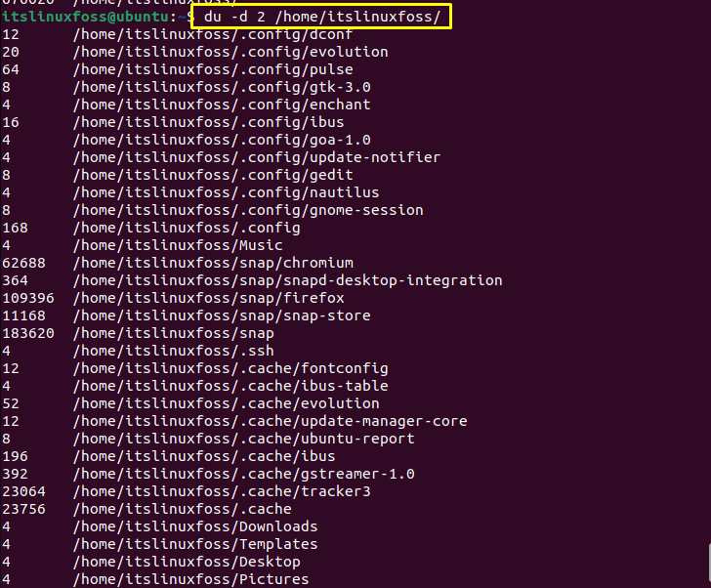Screen dimensions: 711x588
Task: Select the .config/gnome-session path
Action: point(248,210)
